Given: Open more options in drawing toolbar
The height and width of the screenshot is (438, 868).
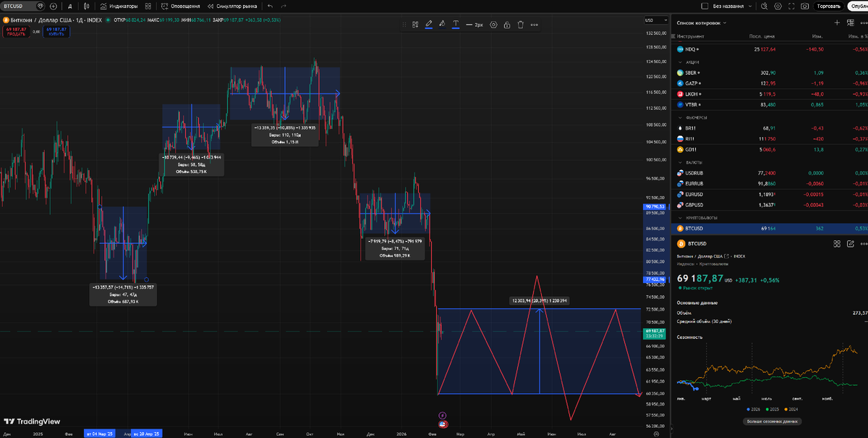Looking at the screenshot, I should (535, 24).
